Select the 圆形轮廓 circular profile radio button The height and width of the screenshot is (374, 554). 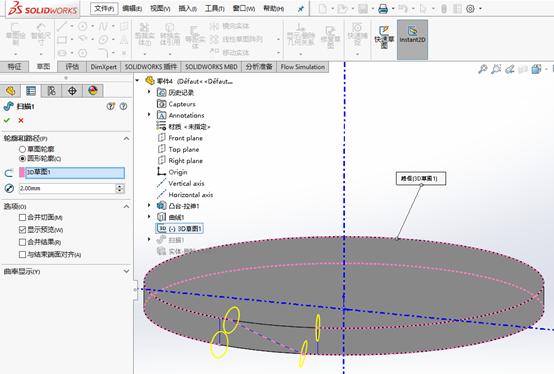pos(22,159)
